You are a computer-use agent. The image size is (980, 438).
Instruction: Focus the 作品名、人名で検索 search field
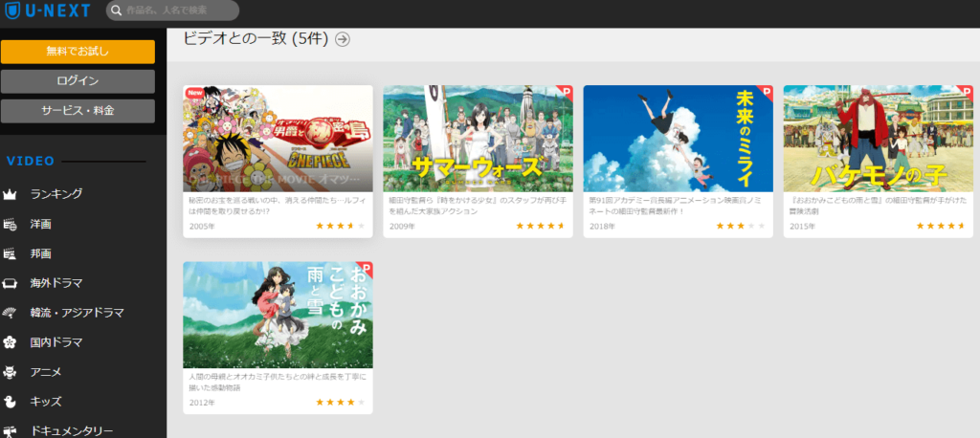point(172,11)
